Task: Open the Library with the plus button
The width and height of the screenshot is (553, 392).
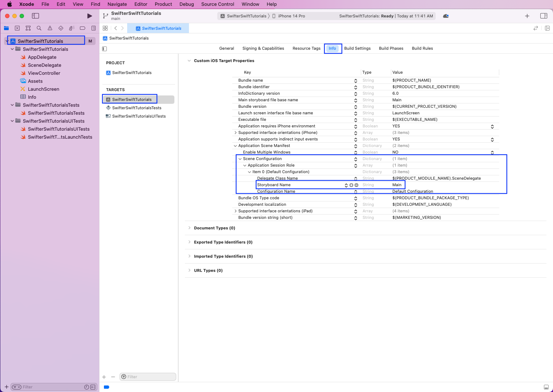Action: pos(527,16)
